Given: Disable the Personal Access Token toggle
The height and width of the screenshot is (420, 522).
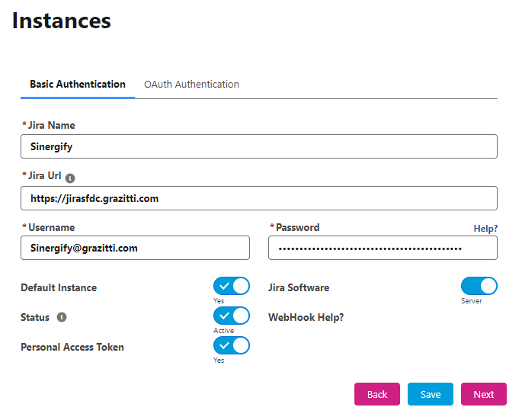Looking at the screenshot, I should [232, 345].
